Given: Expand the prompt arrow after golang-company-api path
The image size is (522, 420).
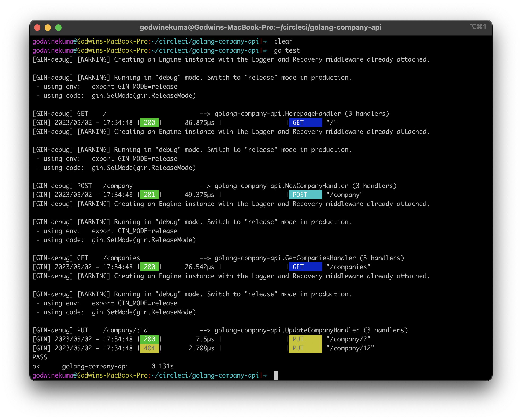Looking at the screenshot, I should click(265, 376).
